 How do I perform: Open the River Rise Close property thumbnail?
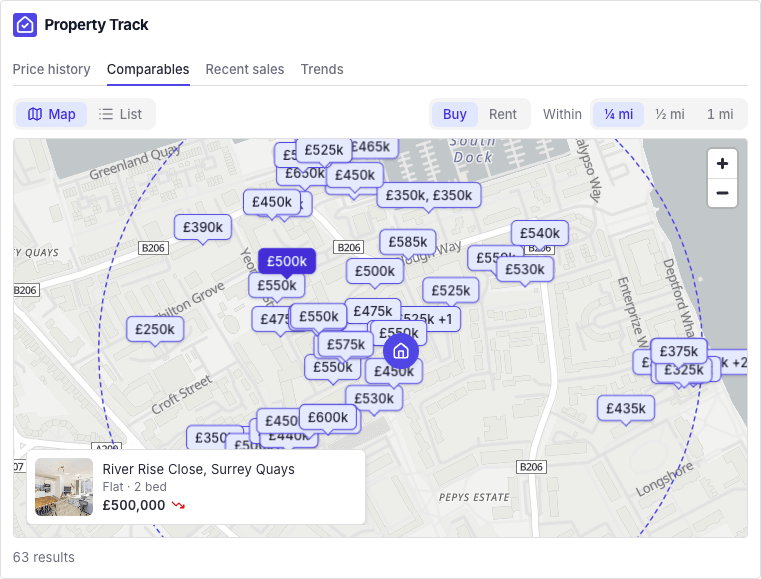(64, 487)
